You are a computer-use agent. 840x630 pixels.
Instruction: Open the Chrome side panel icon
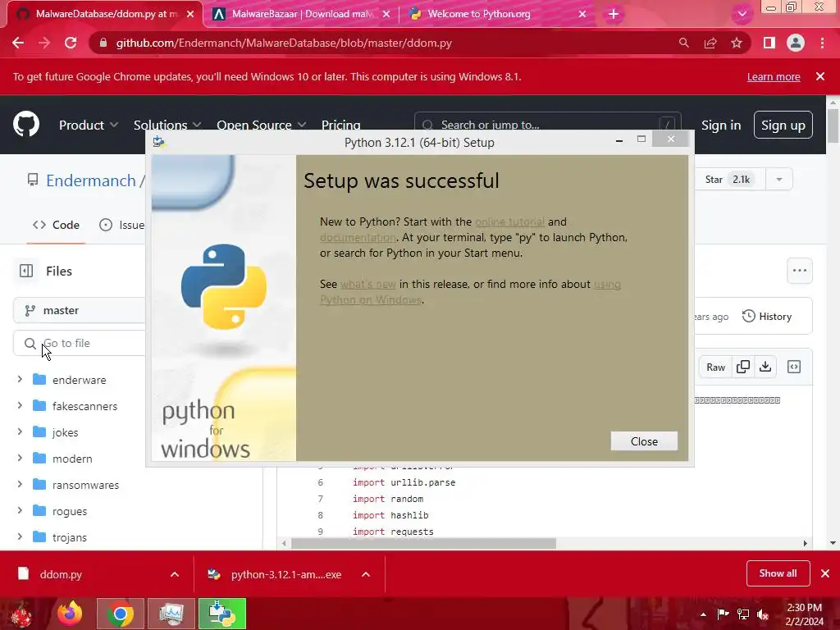[769, 43]
